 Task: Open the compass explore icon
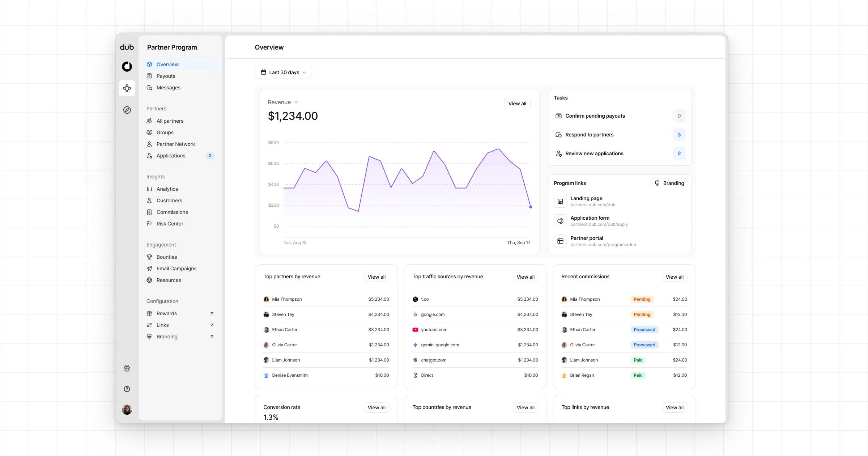coord(127,110)
